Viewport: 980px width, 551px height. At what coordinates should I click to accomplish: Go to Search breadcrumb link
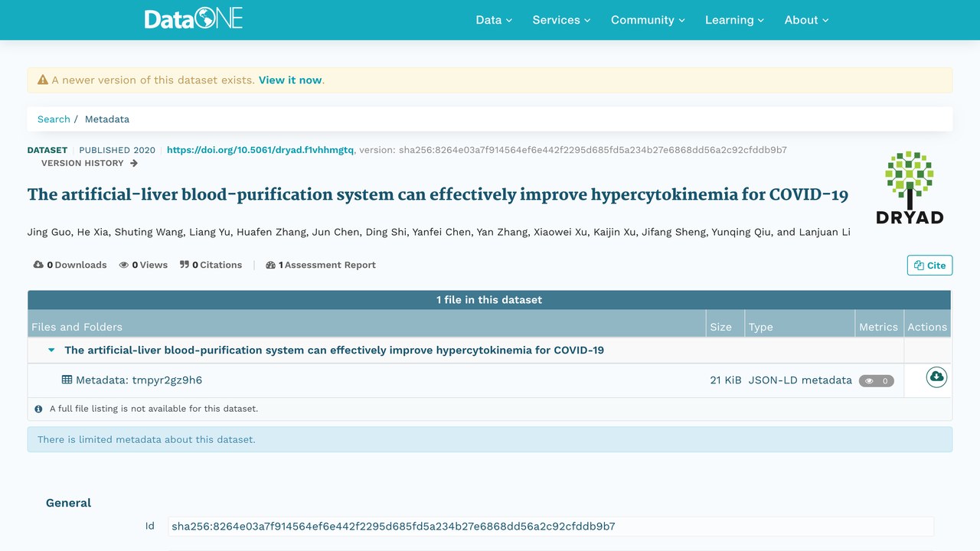coord(54,119)
